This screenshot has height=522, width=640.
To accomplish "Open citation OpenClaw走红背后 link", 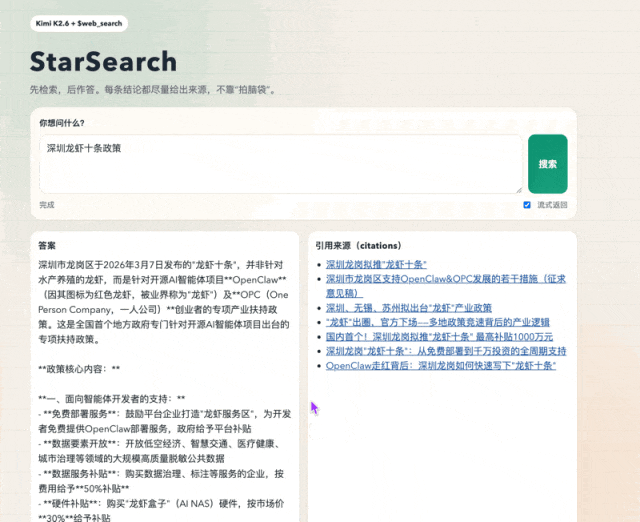I will 441,366.
